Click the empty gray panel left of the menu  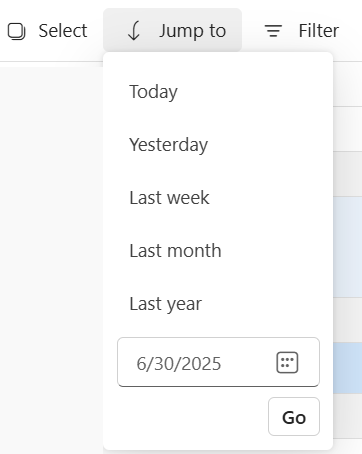pyautogui.click(x=51, y=260)
